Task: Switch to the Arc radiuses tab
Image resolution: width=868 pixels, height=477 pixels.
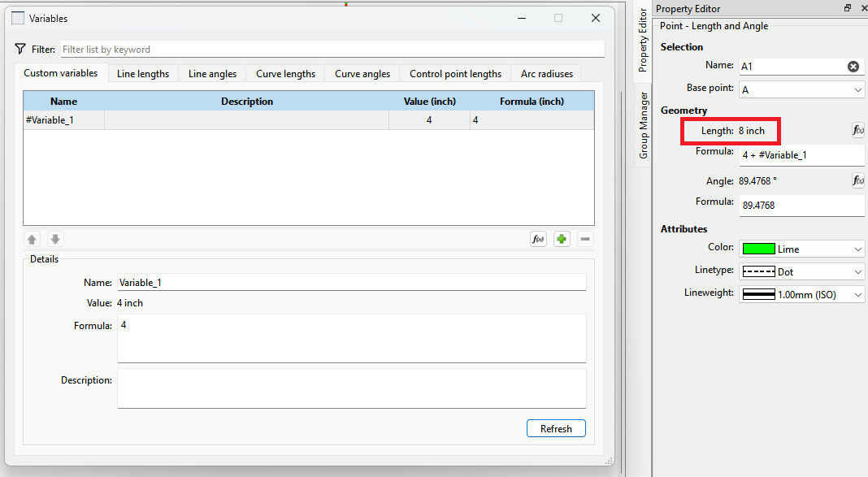Action: pyautogui.click(x=545, y=72)
